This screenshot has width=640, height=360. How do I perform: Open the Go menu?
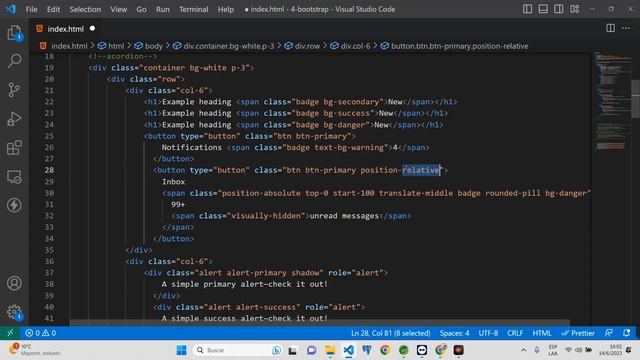click(141, 9)
